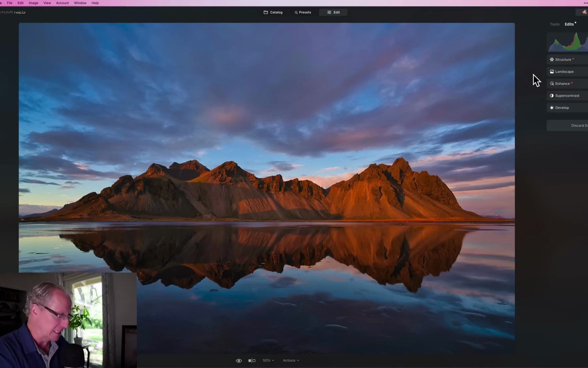Expand the Actions dropdown
The height and width of the screenshot is (368, 588).
pyautogui.click(x=291, y=360)
